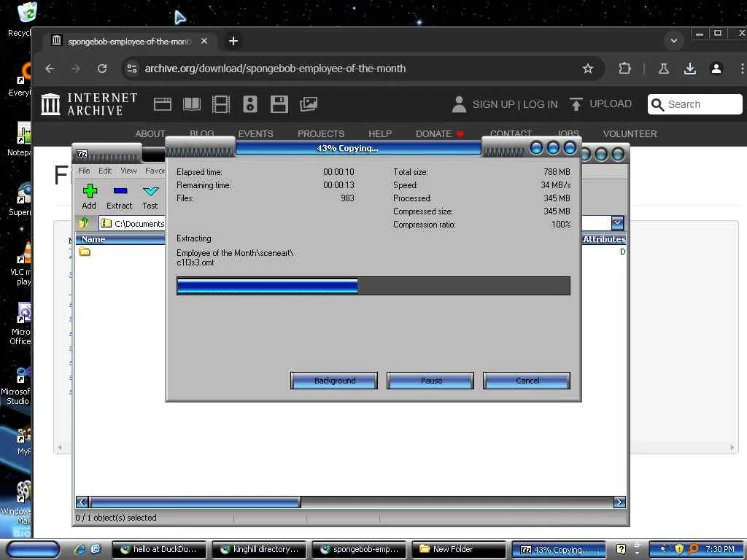This screenshot has width=747, height=560.
Task: Open the VOLUNTEER nav link
Action: (x=630, y=134)
